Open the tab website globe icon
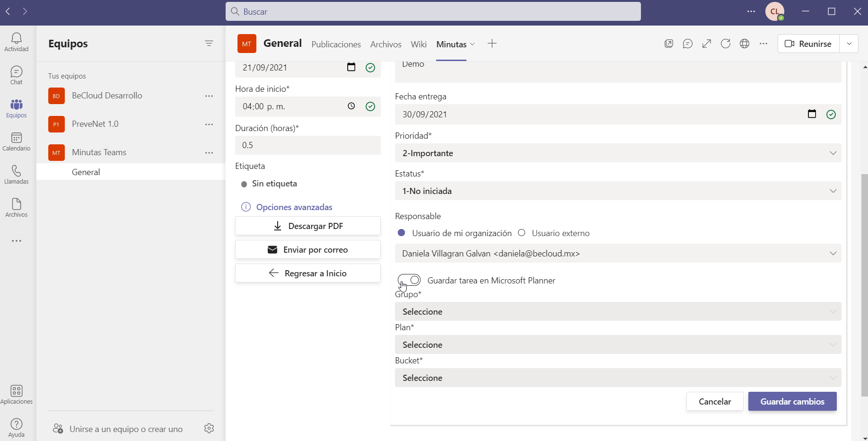Image resolution: width=868 pixels, height=441 pixels. [745, 44]
